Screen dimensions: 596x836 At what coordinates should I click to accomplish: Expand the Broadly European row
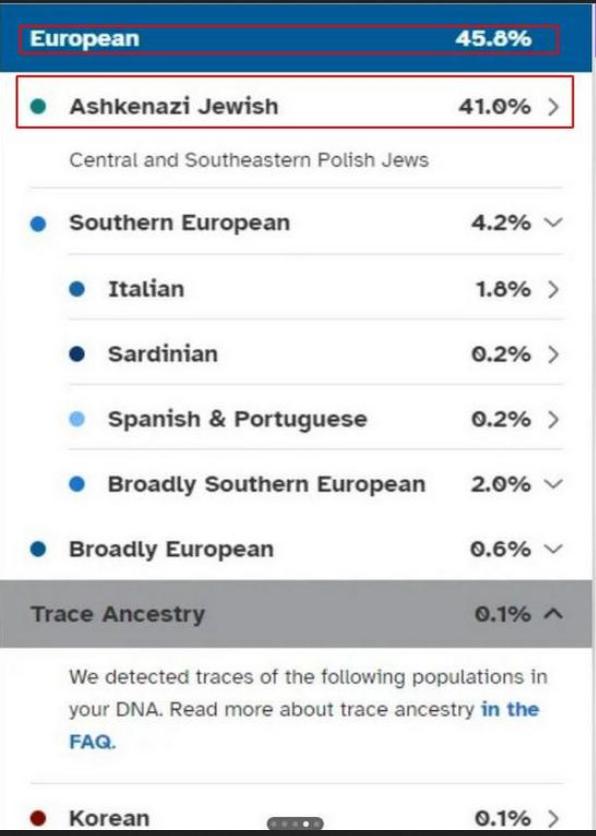point(554,549)
